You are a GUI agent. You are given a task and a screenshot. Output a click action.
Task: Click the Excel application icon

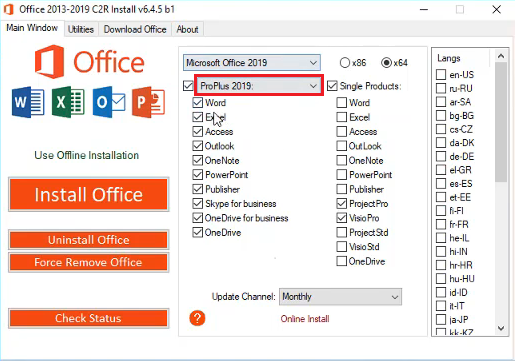(68, 102)
